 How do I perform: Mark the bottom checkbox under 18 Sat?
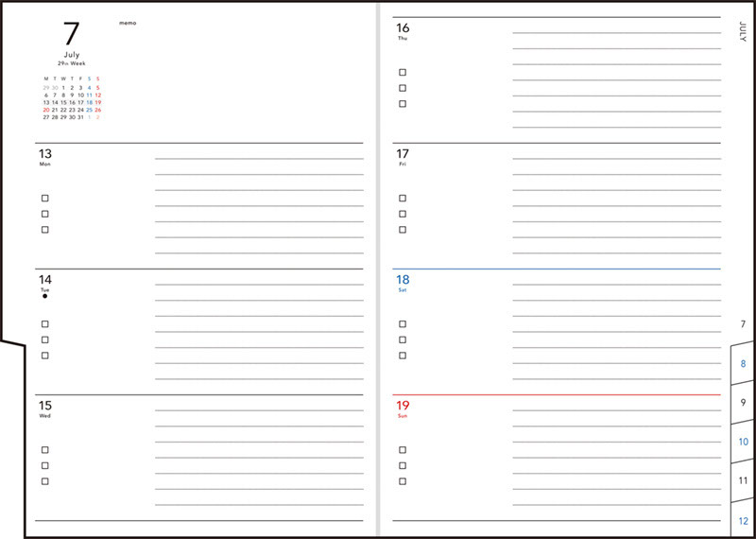coord(403,356)
